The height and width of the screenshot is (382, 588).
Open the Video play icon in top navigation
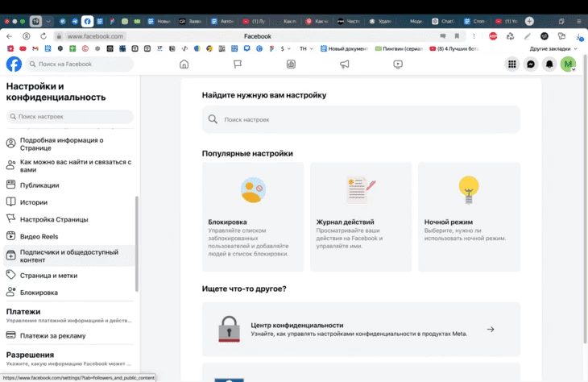click(398, 64)
